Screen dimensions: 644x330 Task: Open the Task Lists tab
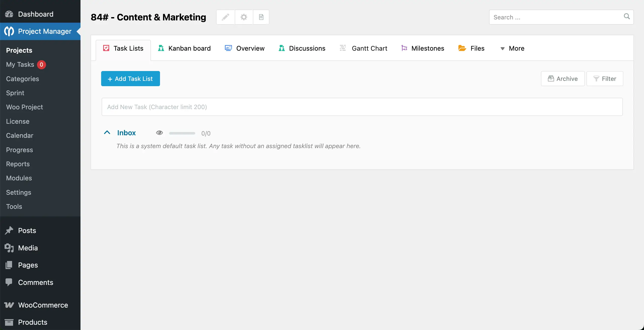click(123, 48)
